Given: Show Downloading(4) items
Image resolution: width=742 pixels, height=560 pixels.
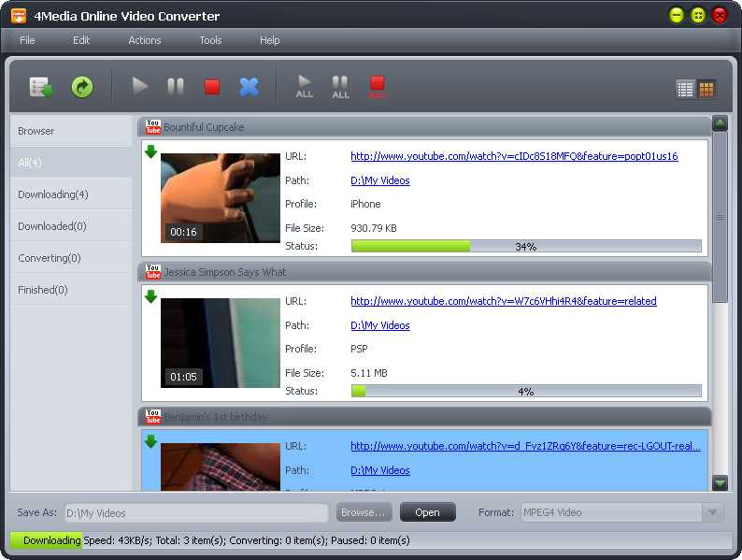Looking at the screenshot, I should click(x=71, y=194).
